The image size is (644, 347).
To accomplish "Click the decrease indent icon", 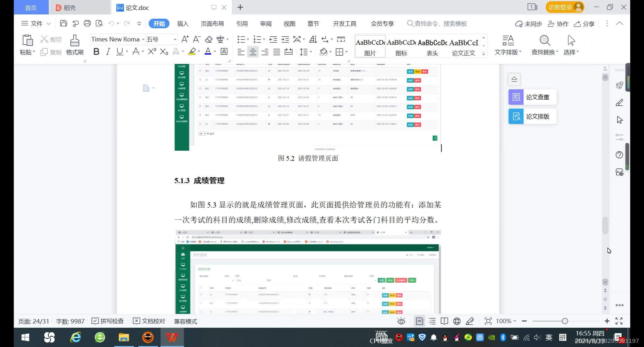I will [x=273, y=39].
